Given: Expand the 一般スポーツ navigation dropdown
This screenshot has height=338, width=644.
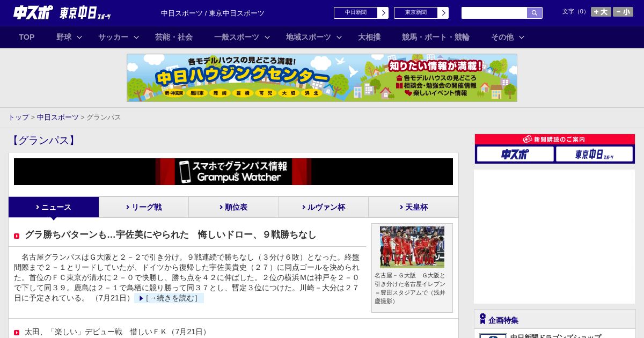Looking at the screenshot, I should click(x=242, y=37).
